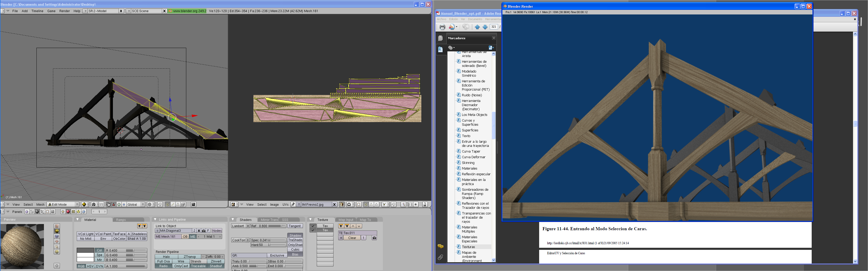Collapse the Links and Pipeline panel triangle

(x=155, y=219)
